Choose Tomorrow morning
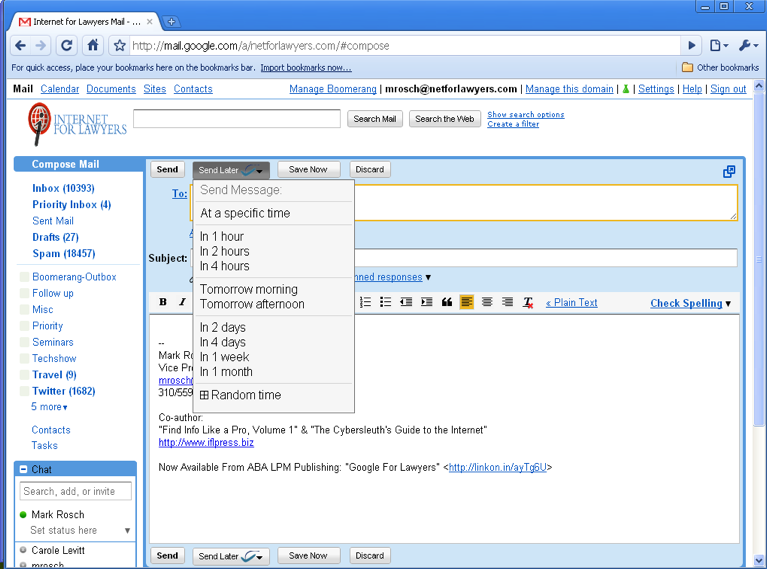Screen dimensions: 767x569 [248, 289]
